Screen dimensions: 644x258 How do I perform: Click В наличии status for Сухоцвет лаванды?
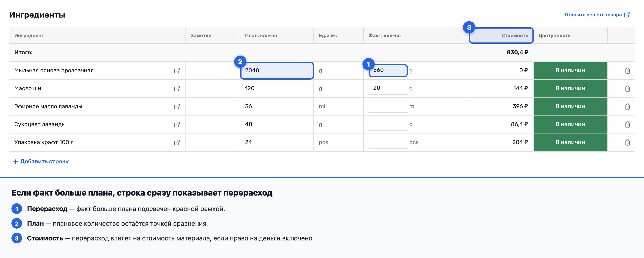[x=570, y=124]
